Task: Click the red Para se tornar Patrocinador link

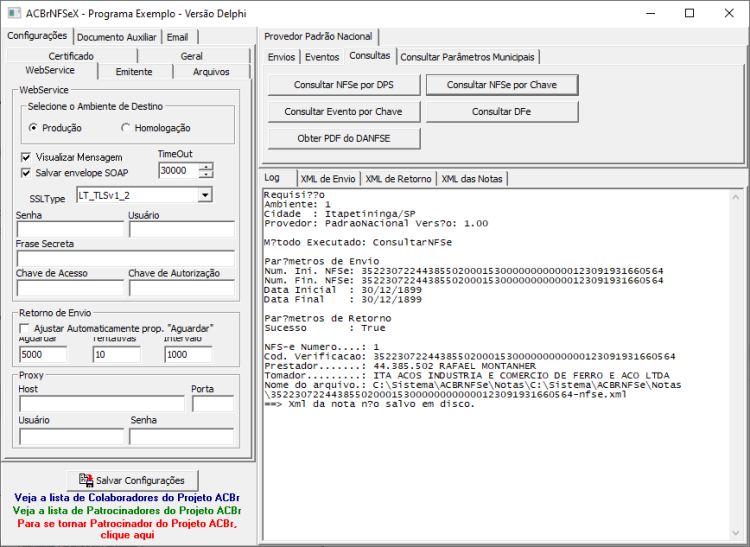Action: click(127, 529)
